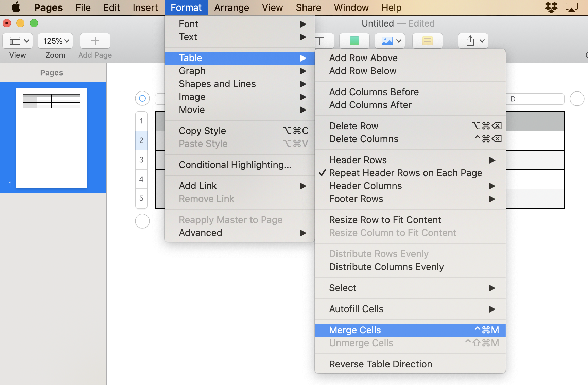Choose Copy Style
Screen dimensions: 588x385
[x=240, y=131]
